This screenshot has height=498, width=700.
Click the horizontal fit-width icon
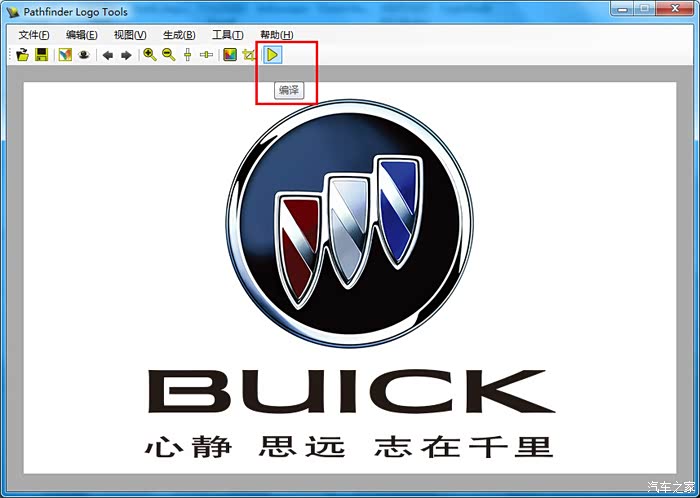206,55
